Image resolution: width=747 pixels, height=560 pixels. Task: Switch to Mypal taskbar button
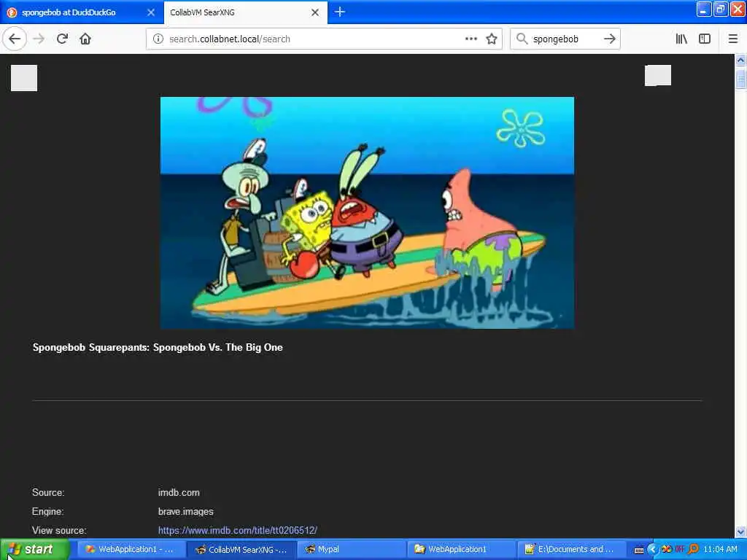(352, 550)
